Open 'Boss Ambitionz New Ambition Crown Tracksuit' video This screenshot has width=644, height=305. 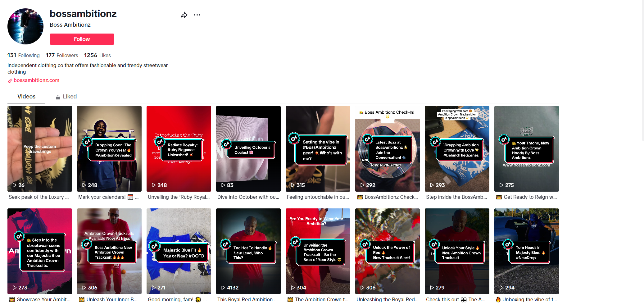109,251
